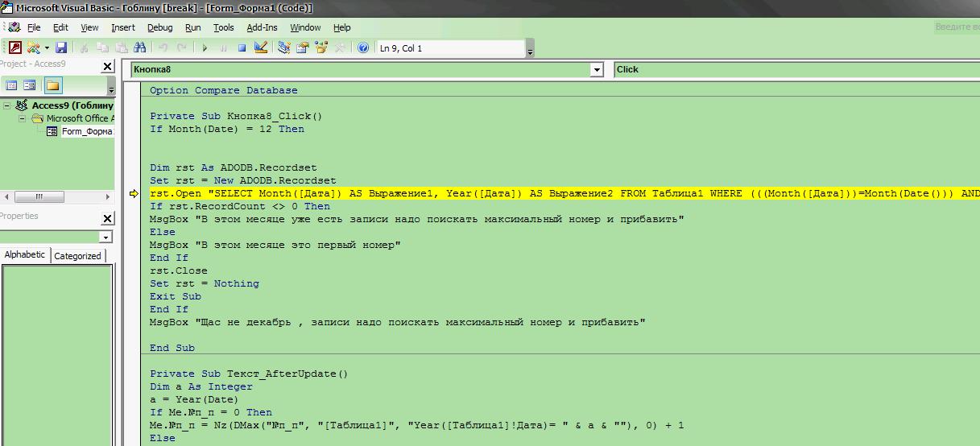Switch to the Alphabetic tab
Image resolution: width=980 pixels, height=446 pixels.
25,254
